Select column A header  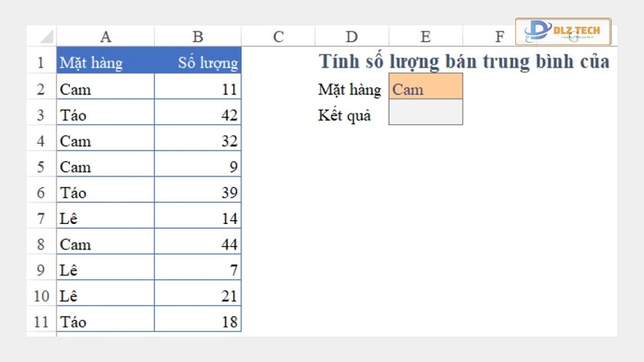[x=105, y=36]
